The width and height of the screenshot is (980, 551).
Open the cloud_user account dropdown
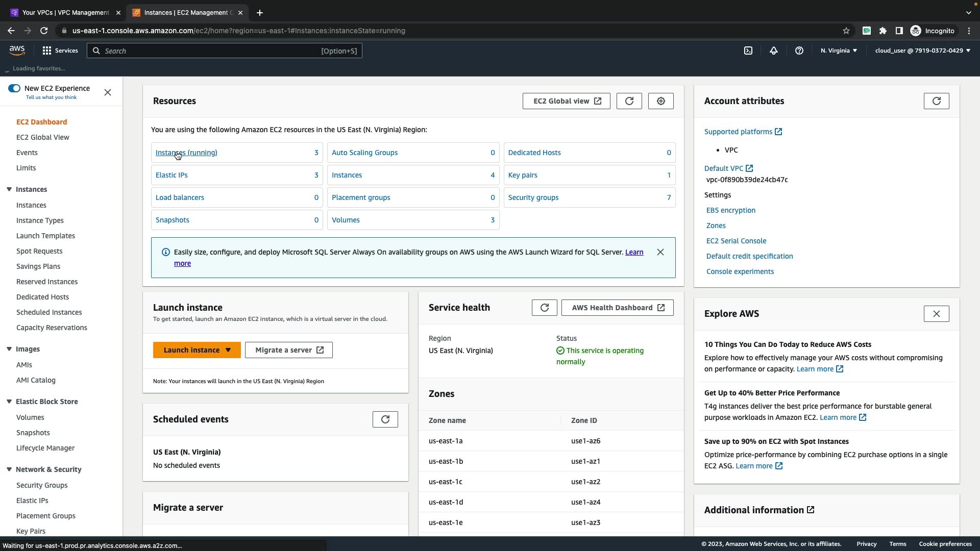(x=922, y=51)
